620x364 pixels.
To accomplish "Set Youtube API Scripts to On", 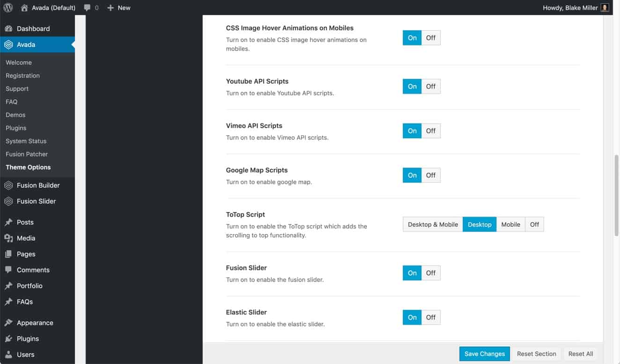I will coord(412,86).
